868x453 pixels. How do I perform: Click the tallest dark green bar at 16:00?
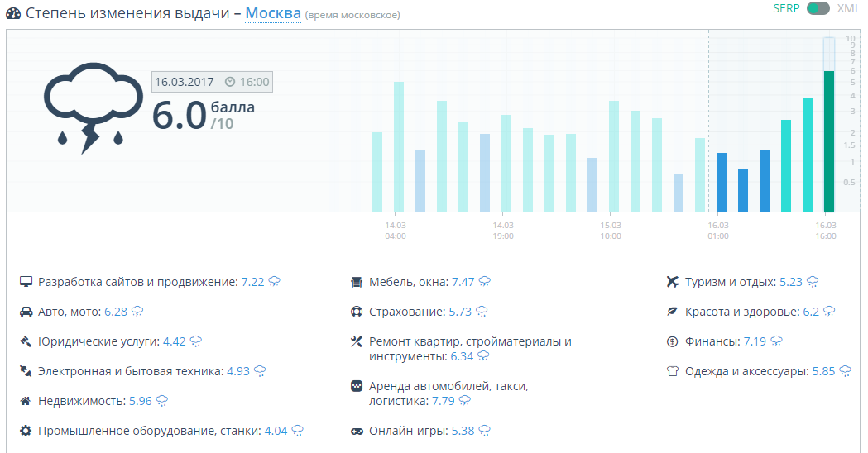pos(828,141)
